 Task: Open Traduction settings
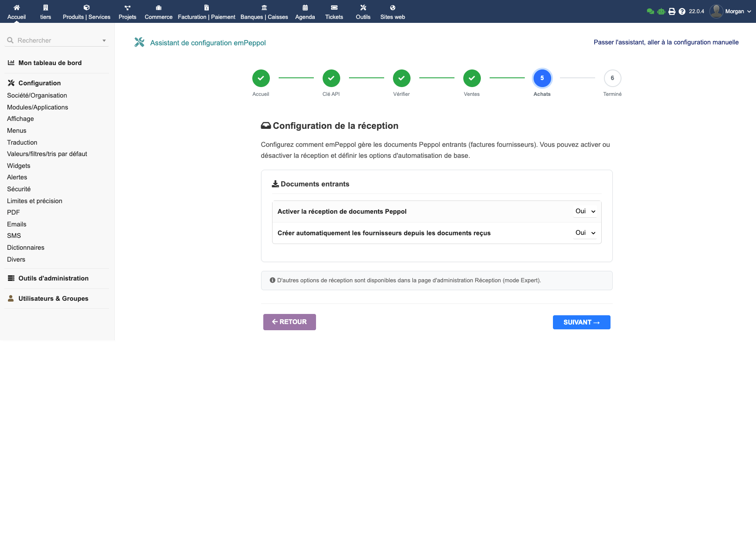point(22,142)
